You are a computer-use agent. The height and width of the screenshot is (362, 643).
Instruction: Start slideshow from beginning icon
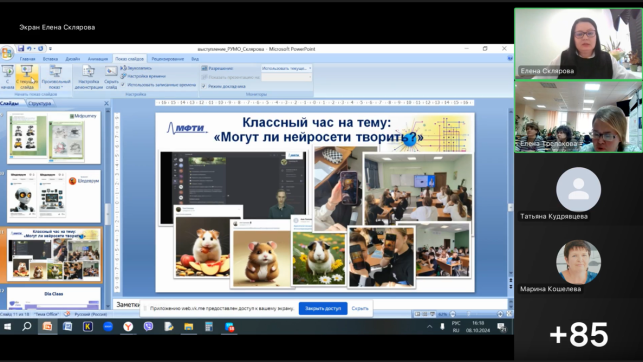[7, 77]
